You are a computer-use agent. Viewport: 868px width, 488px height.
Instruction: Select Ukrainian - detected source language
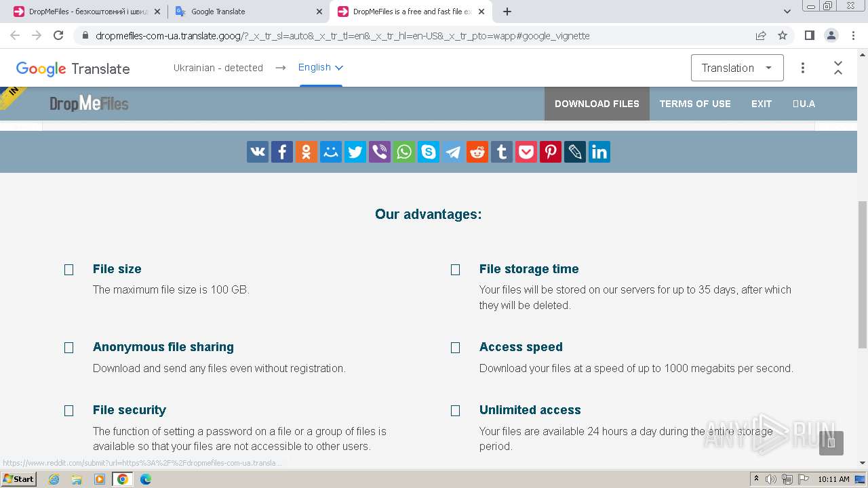coord(218,68)
